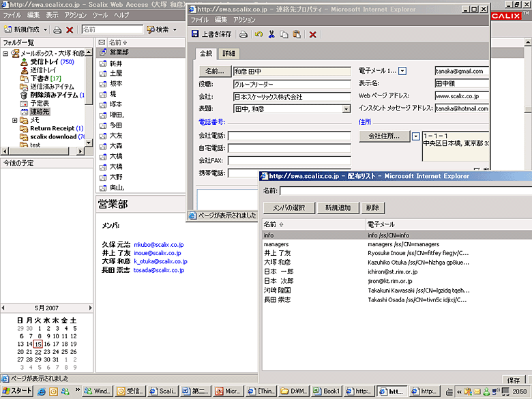Collapse the メールボックス root tree node

(5, 53)
